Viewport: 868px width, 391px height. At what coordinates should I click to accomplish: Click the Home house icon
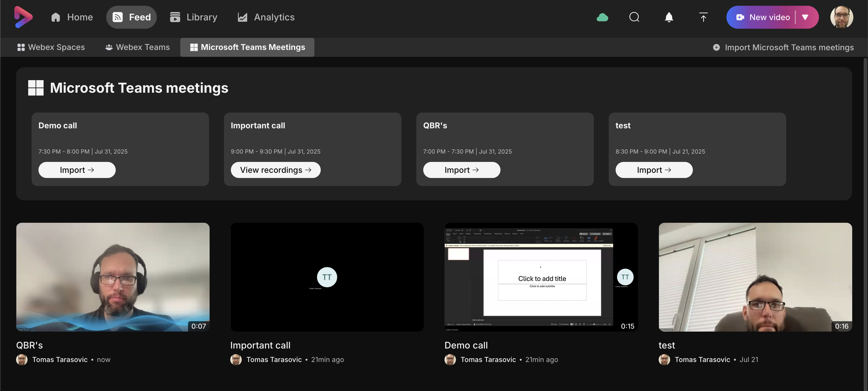click(56, 17)
